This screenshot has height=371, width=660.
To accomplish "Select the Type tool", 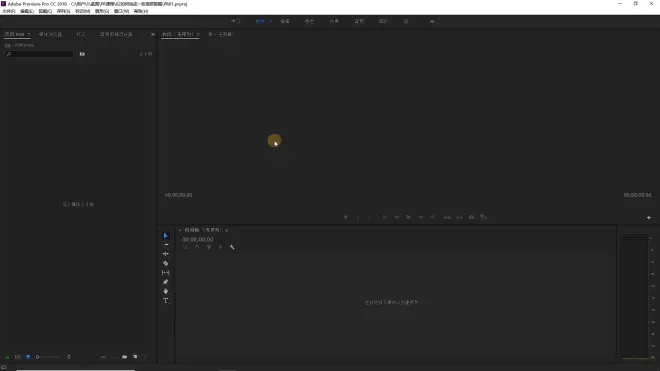I will pos(165,301).
